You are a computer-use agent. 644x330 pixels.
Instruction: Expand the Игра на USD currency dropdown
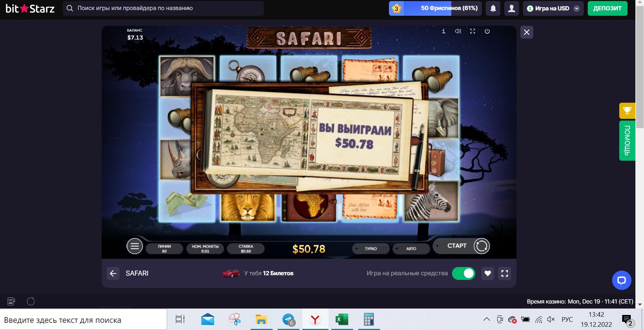click(x=553, y=9)
